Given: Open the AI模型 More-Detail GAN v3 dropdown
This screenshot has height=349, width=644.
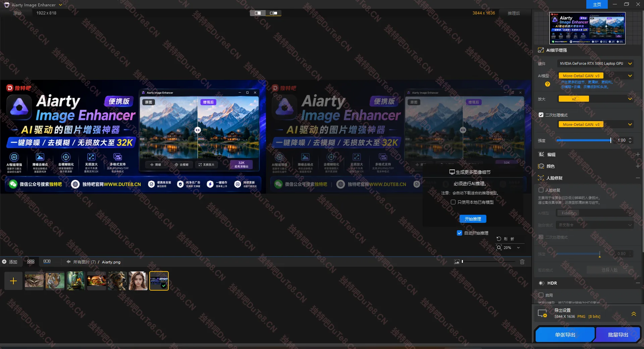Looking at the screenshot, I should coord(595,76).
